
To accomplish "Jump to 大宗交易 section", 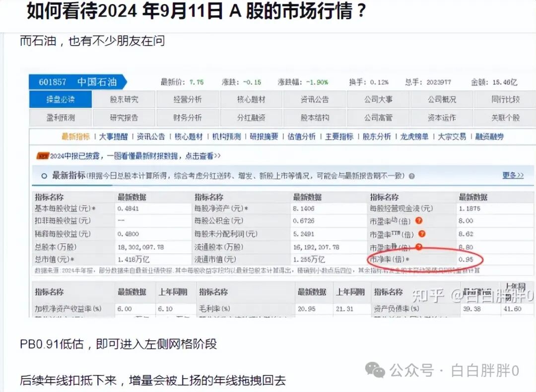I will 452,137.
